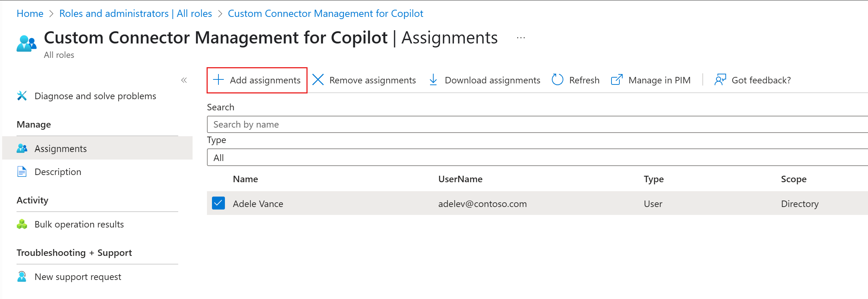
Task: Click Download assignments text
Action: [x=492, y=80]
